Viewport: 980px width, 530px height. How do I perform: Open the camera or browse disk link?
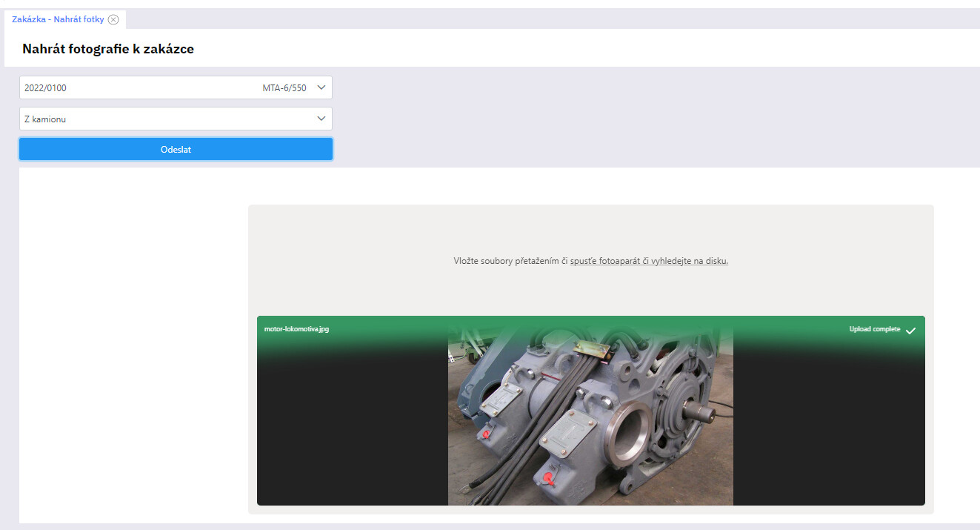(x=649, y=261)
